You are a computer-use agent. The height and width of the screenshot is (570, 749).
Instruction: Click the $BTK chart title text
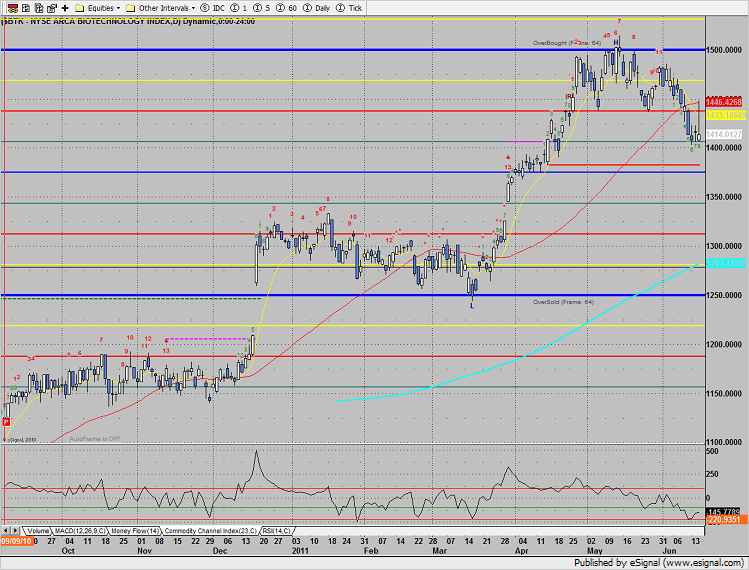tap(128, 22)
